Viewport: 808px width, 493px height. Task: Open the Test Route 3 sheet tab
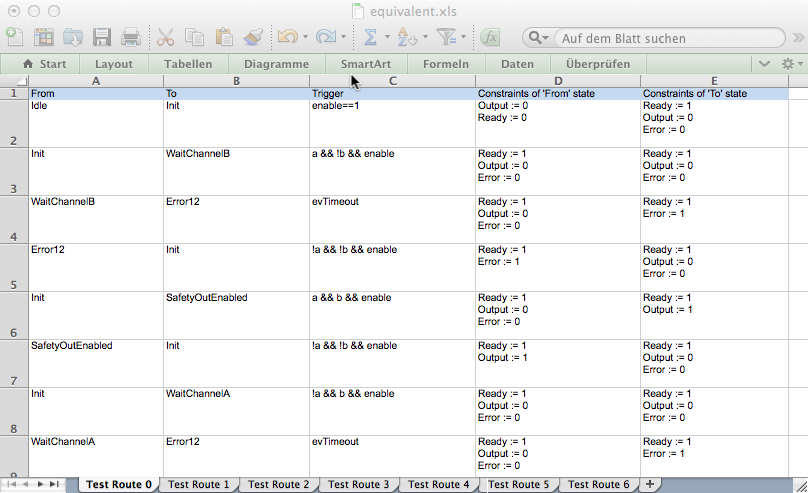(358, 485)
